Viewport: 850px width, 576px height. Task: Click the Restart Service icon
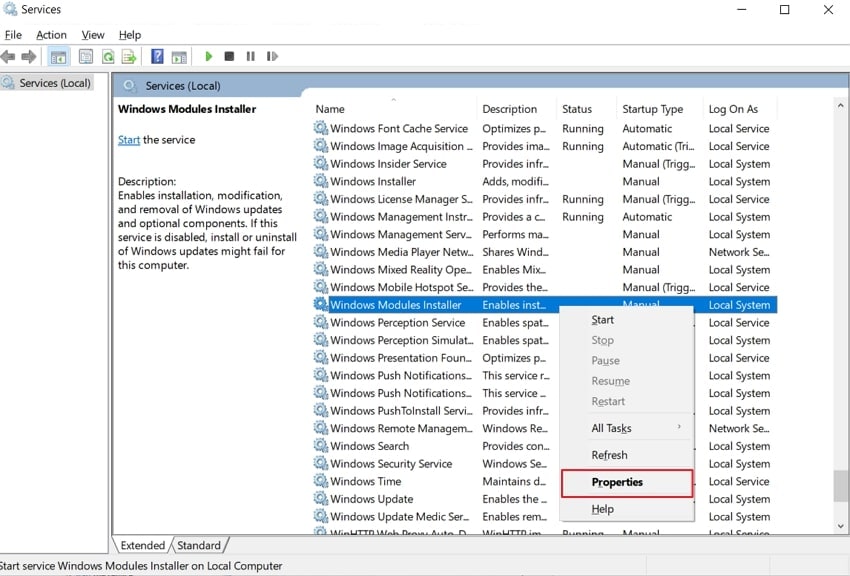tap(272, 56)
